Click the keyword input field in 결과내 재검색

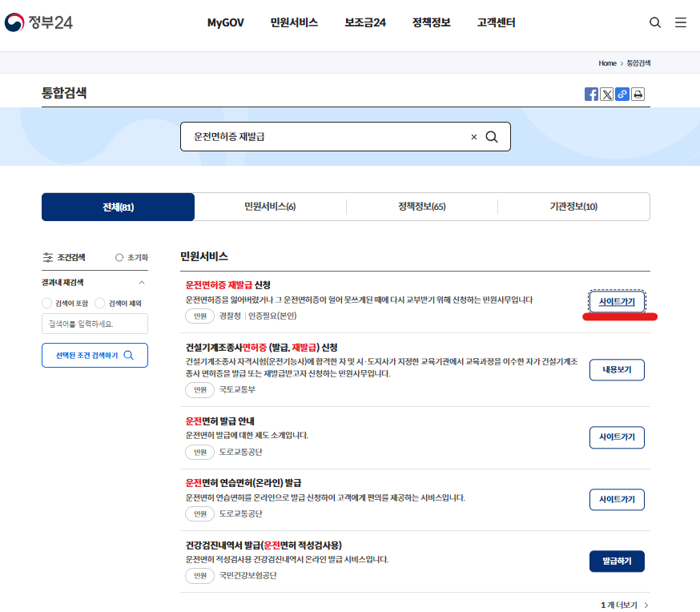[95, 324]
